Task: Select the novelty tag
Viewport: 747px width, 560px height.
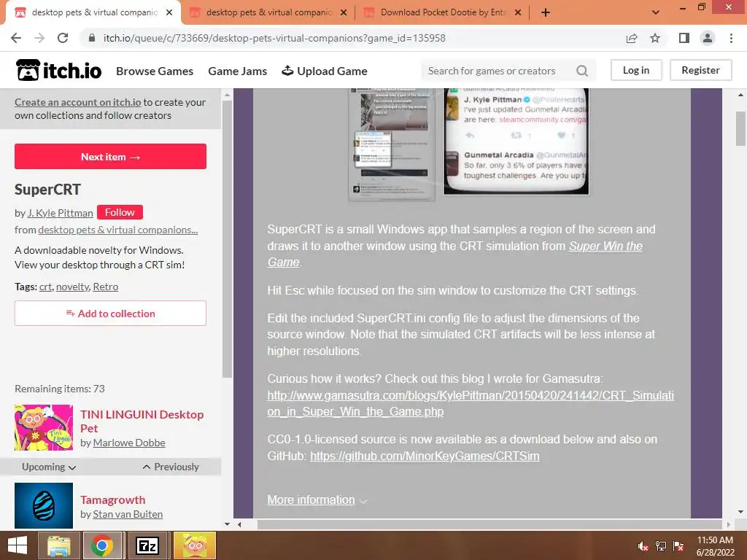Action: pyautogui.click(x=72, y=287)
